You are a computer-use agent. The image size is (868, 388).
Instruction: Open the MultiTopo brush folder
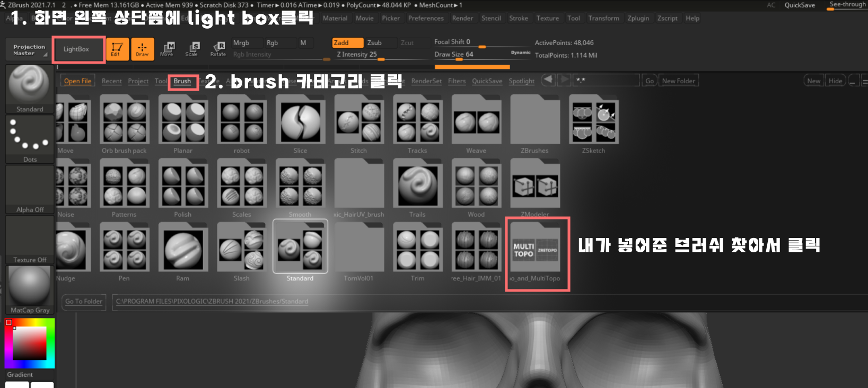[534, 252]
